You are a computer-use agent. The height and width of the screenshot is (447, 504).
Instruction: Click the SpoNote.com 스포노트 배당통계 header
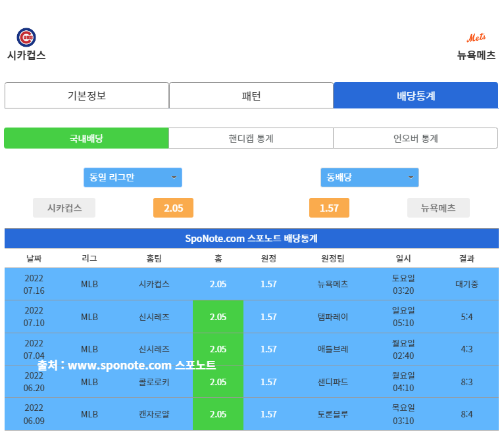click(x=251, y=238)
